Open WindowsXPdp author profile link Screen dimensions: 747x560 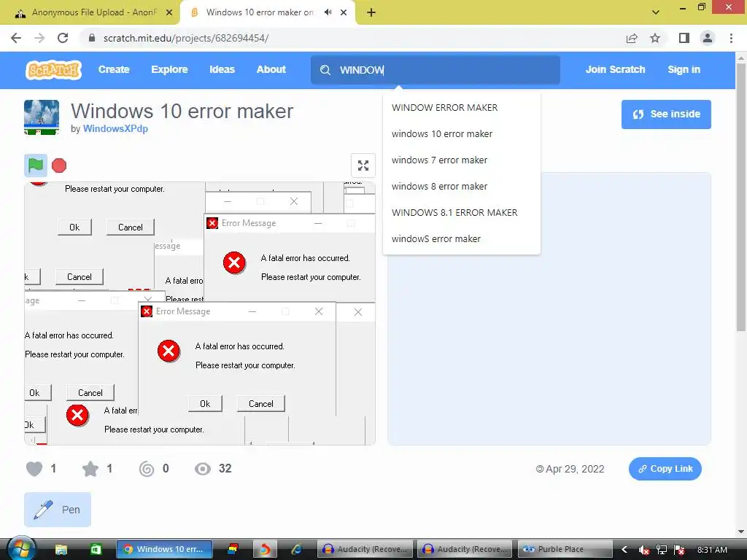pyautogui.click(x=115, y=128)
